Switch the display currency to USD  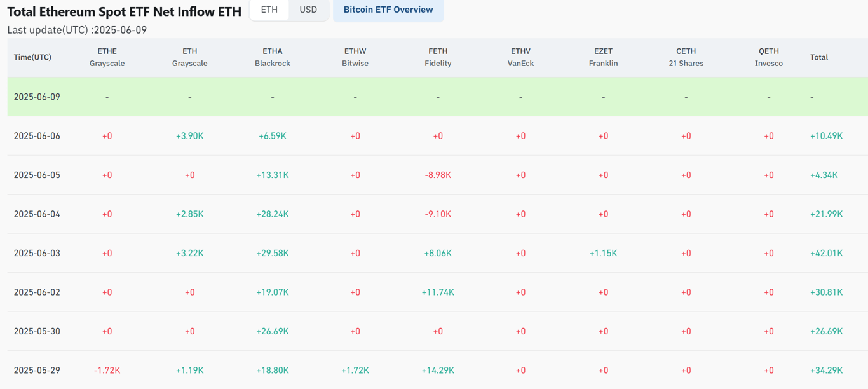(x=309, y=10)
